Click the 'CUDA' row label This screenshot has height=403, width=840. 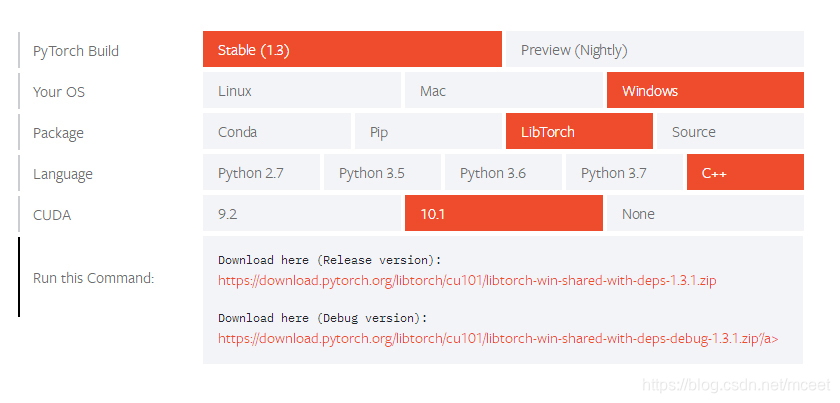[52, 215]
